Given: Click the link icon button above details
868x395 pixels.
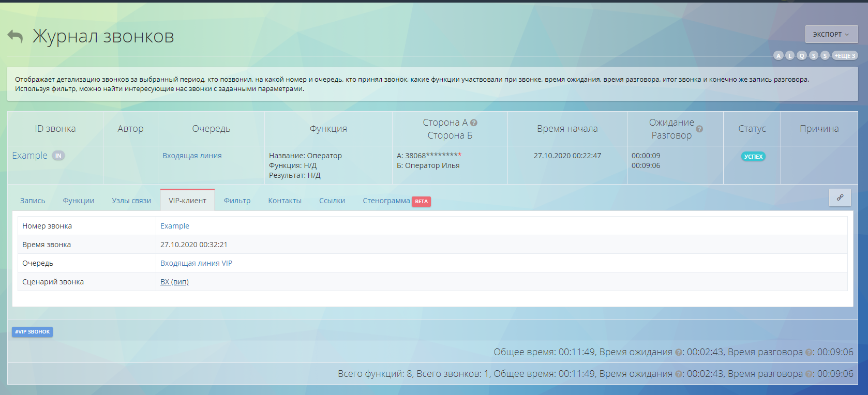Looking at the screenshot, I should pyautogui.click(x=840, y=197).
